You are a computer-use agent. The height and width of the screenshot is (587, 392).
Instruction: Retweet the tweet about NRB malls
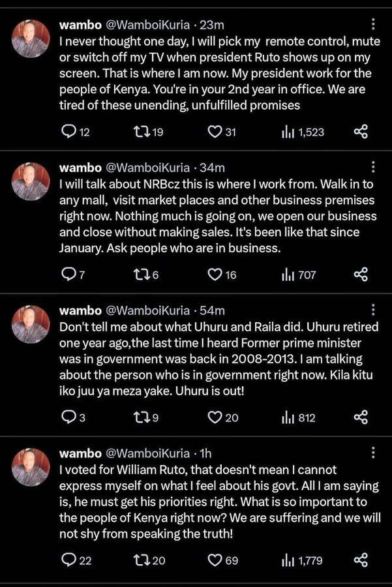tap(140, 275)
